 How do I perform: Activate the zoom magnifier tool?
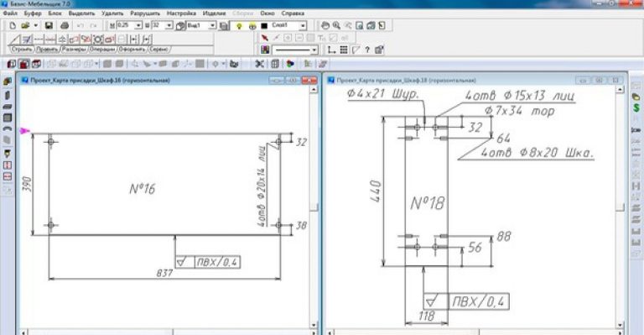point(336,25)
